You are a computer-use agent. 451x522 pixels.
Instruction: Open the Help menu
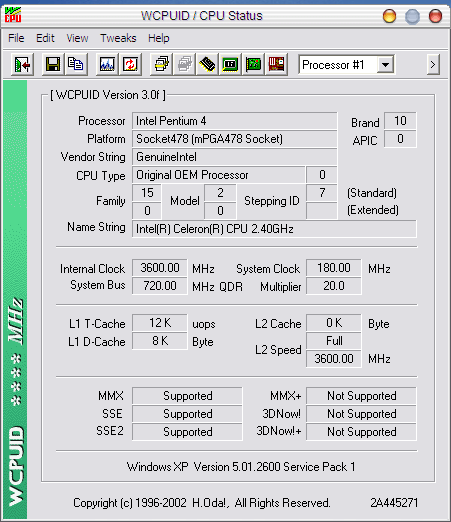click(159, 38)
